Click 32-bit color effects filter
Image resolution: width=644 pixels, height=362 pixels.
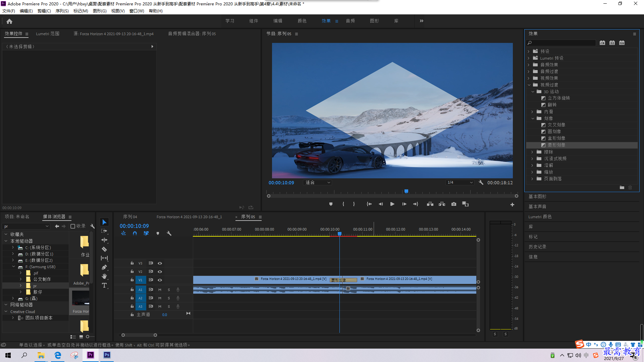pos(612,43)
